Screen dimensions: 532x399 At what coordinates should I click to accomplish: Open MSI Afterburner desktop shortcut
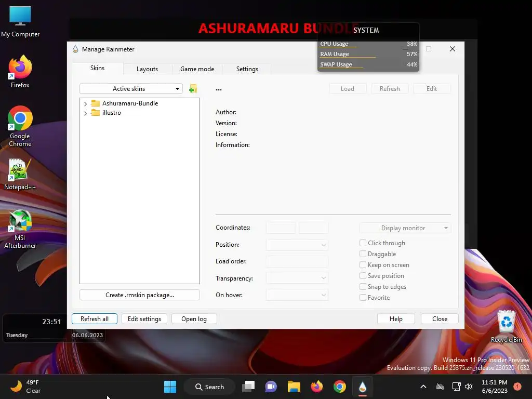point(20,229)
